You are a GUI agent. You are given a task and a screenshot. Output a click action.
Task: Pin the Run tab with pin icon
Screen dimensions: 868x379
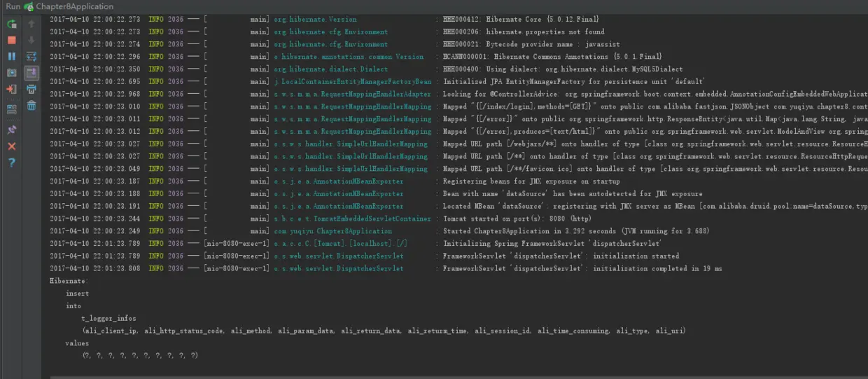point(12,130)
